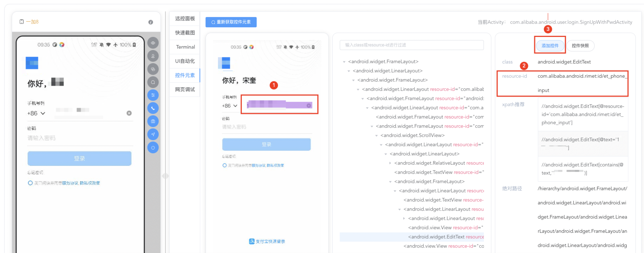
Task: Open the sliders settings icon beside phone
Action: click(153, 95)
